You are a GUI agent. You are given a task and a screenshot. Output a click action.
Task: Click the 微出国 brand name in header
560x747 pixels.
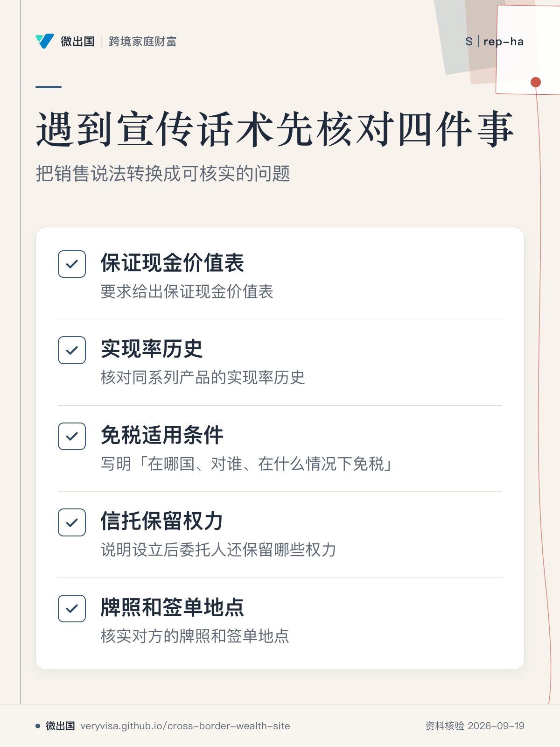pyautogui.click(x=77, y=42)
